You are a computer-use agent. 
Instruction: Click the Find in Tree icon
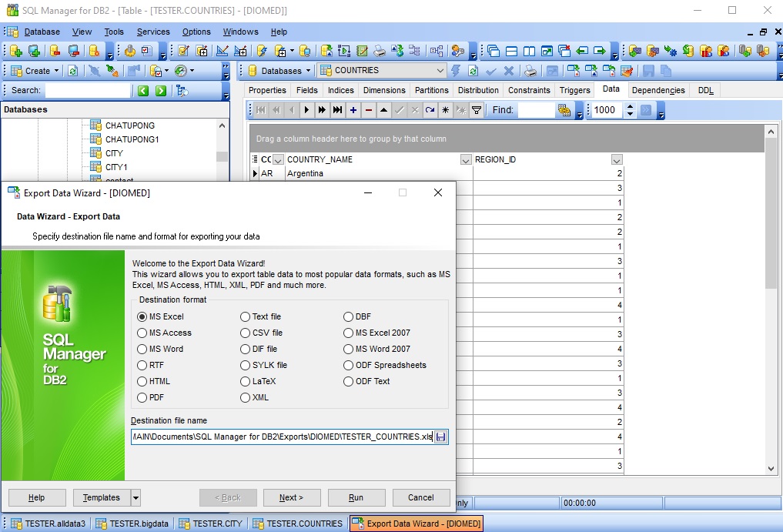tap(182, 90)
